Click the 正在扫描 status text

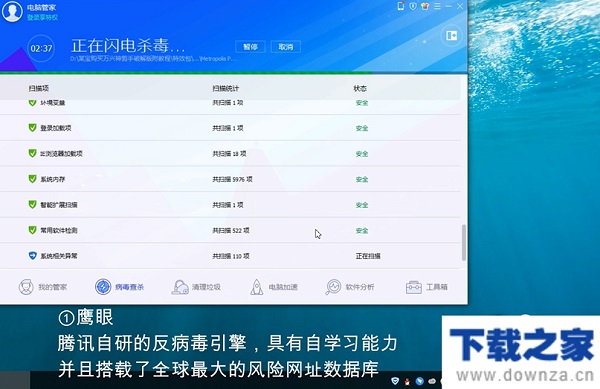(x=368, y=256)
